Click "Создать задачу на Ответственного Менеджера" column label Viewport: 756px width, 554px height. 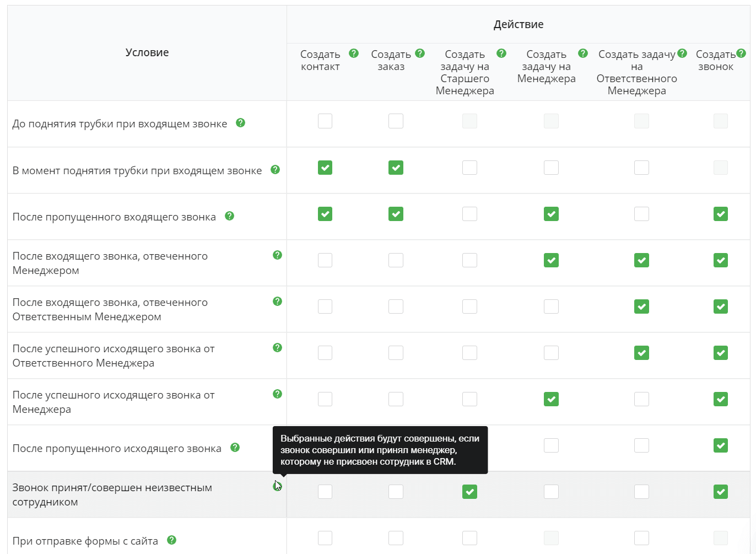637,73
